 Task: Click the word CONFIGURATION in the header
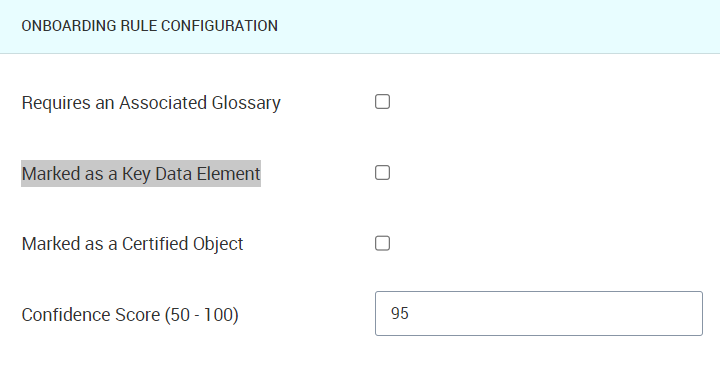(219, 26)
